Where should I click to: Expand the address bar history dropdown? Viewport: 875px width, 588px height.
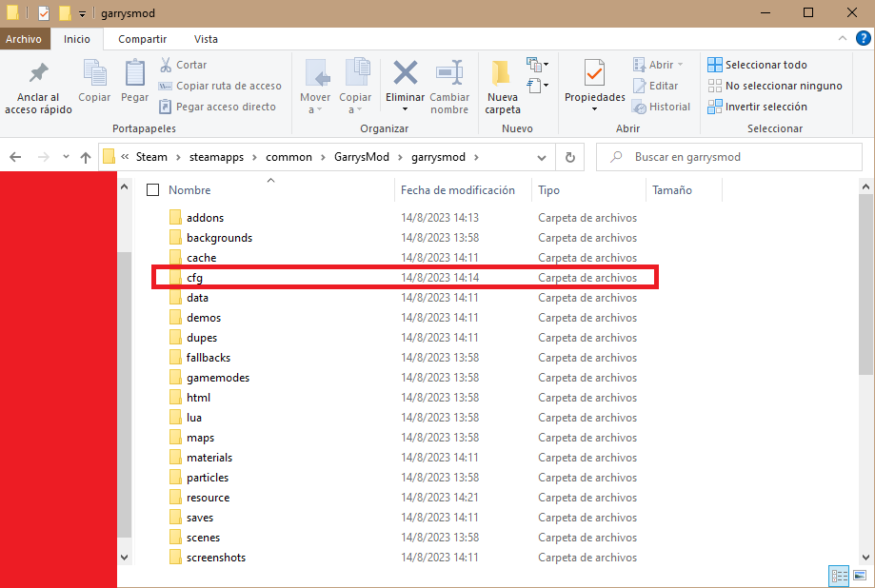click(542, 158)
